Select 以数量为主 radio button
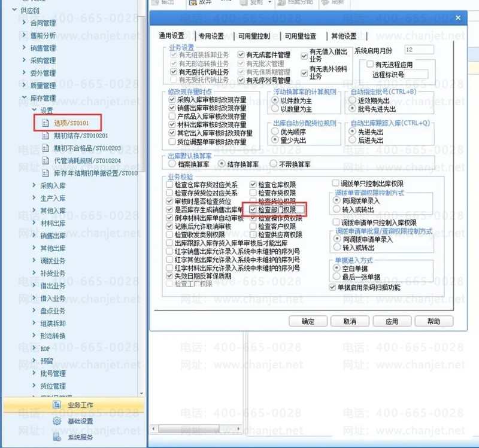This screenshot has width=479, height=448. [275, 109]
